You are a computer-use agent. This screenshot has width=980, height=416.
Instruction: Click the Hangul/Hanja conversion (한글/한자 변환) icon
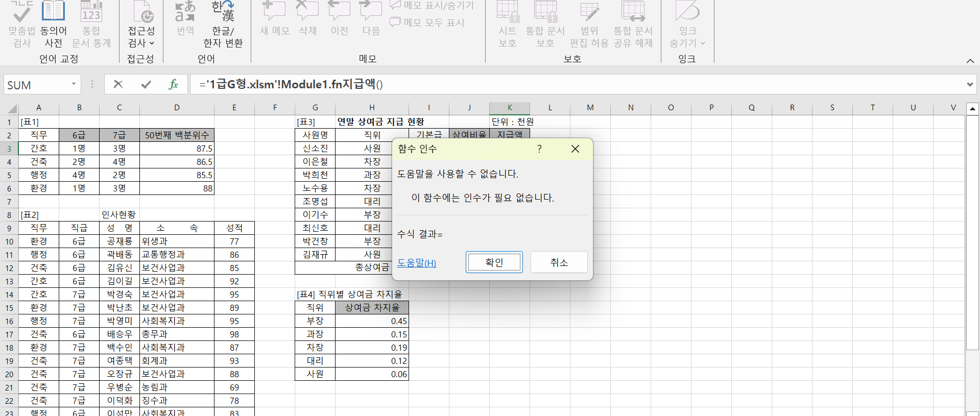pos(223,12)
